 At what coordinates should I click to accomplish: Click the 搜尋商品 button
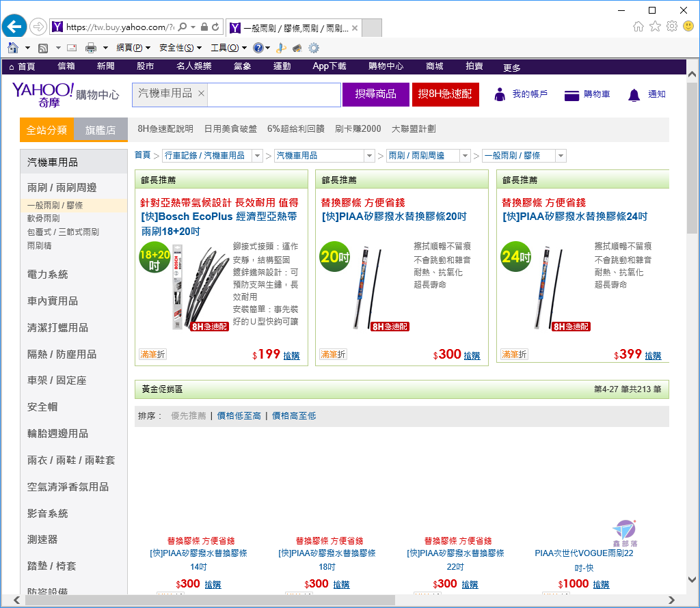[376, 94]
